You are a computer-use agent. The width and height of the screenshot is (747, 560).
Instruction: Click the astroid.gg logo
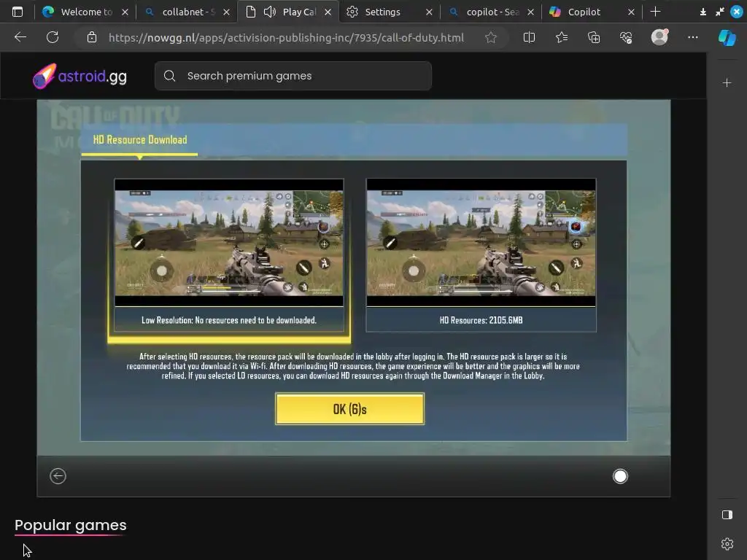pyautogui.click(x=80, y=76)
